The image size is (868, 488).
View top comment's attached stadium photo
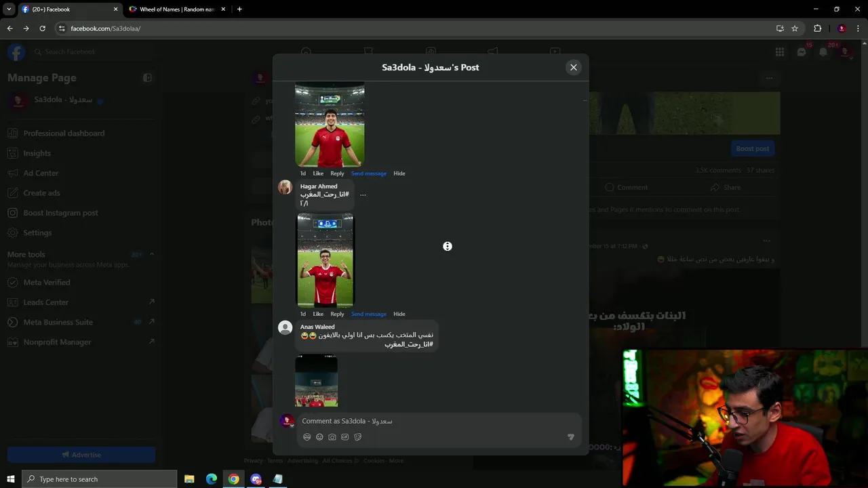330,125
